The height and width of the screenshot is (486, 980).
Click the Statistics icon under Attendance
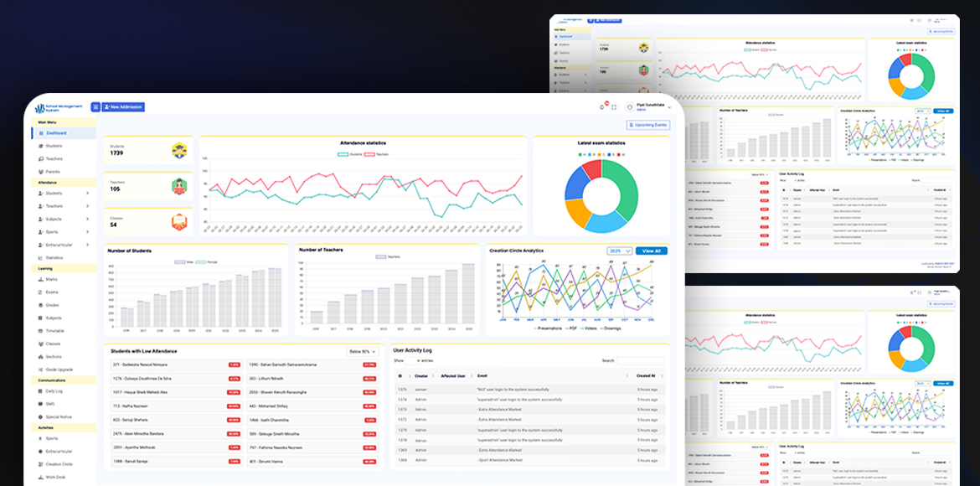(x=39, y=257)
